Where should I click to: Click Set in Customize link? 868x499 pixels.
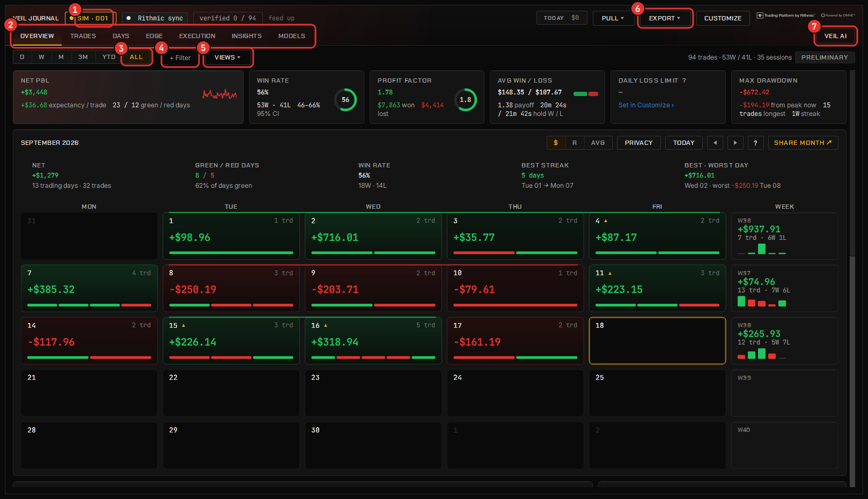pyautogui.click(x=646, y=105)
